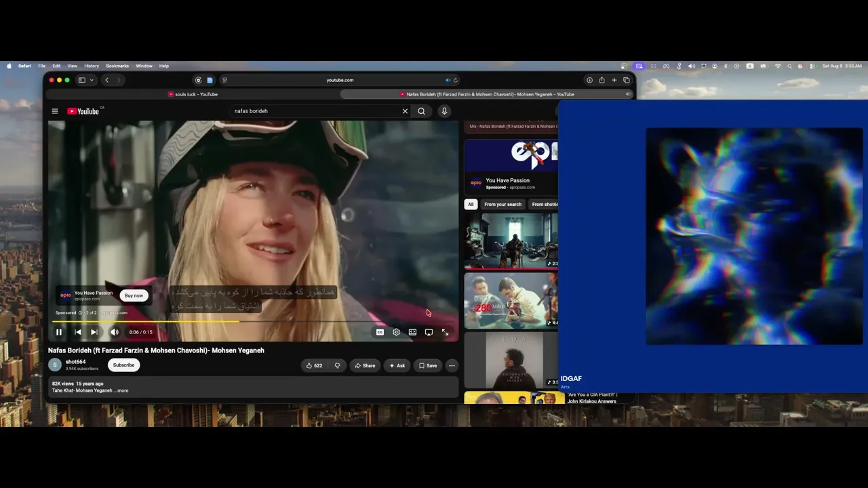
Task: Open player settings gear
Action: [396, 332]
